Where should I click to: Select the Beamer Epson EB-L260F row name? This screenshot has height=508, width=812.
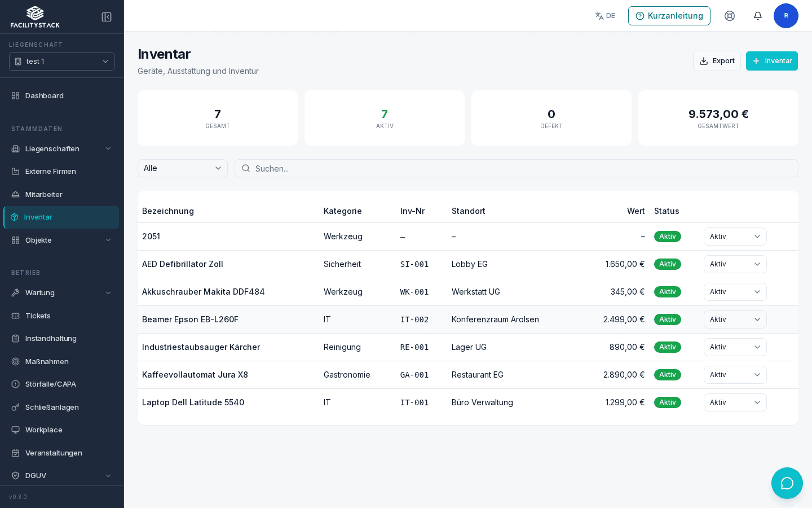[x=190, y=319]
